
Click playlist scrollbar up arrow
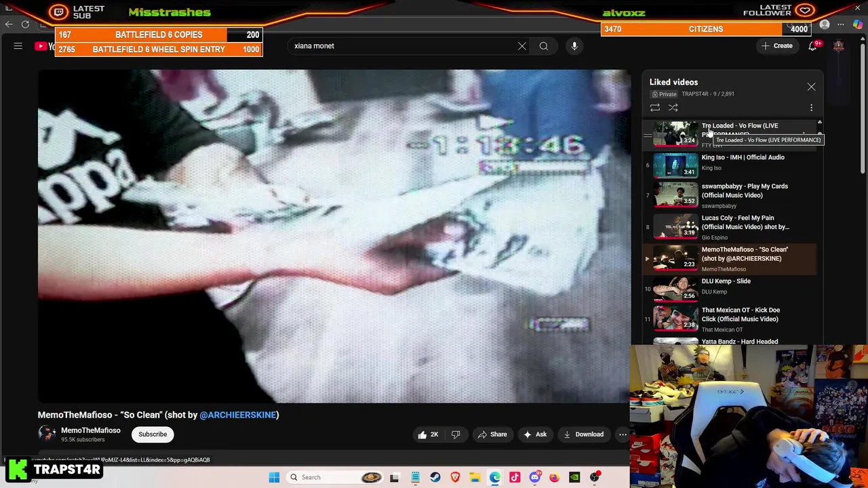point(820,123)
